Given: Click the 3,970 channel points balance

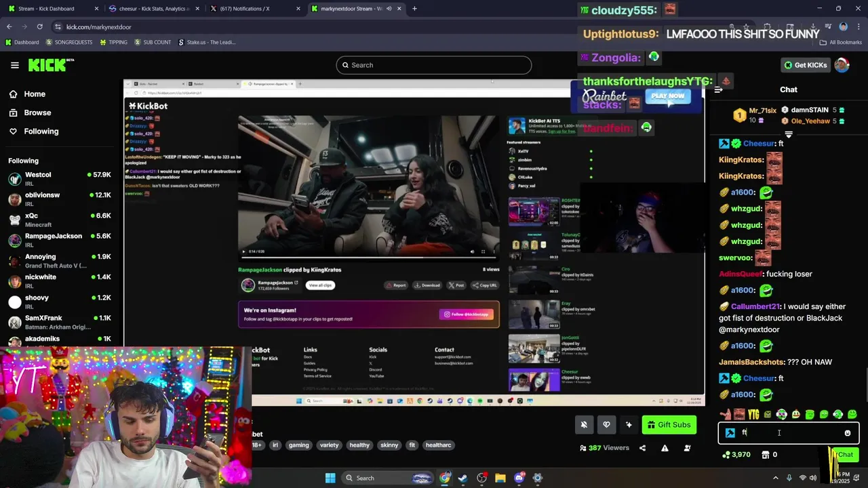Looking at the screenshot, I should point(736,455).
